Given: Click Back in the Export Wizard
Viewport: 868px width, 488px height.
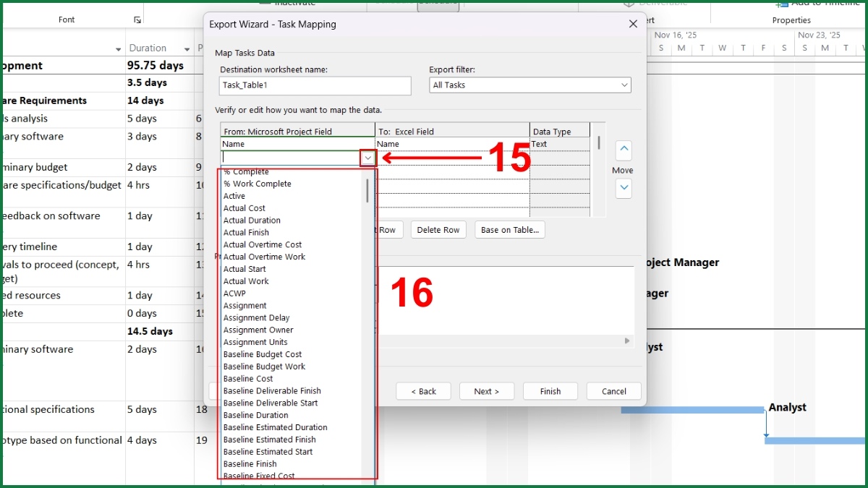Looking at the screenshot, I should 423,390.
